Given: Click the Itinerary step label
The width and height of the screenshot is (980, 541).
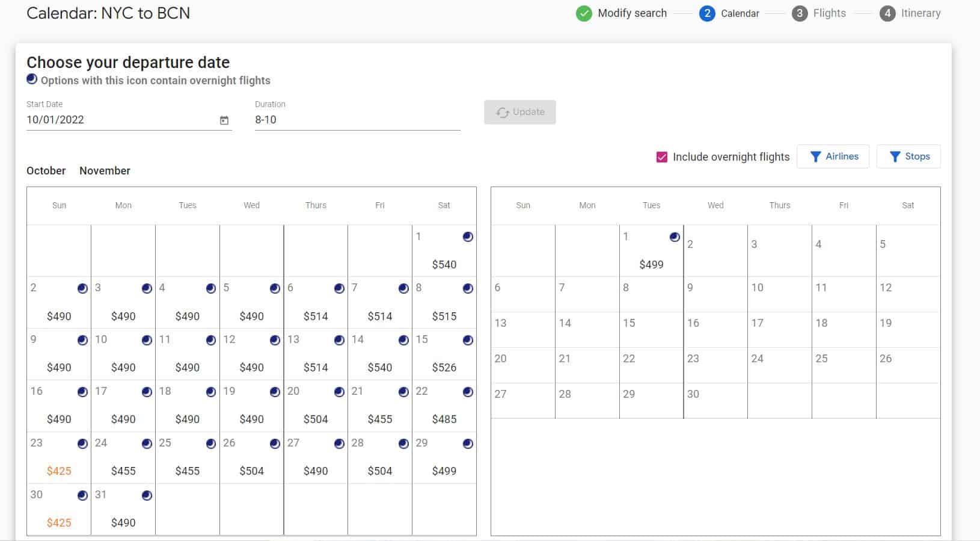Looking at the screenshot, I should [920, 13].
